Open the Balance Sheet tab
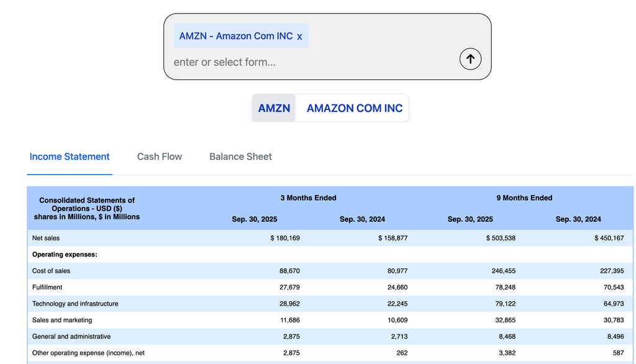Screen dimensions: 636x364 pos(240,157)
